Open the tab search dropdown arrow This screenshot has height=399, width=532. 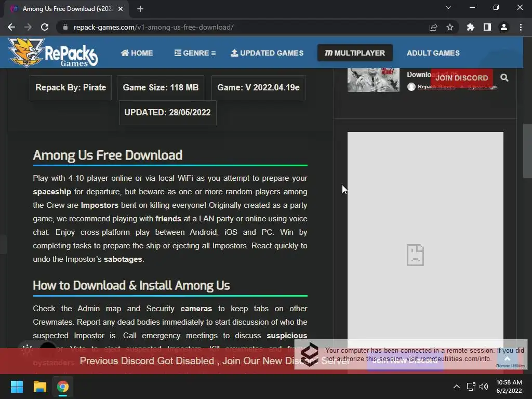pyautogui.click(x=448, y=7)
